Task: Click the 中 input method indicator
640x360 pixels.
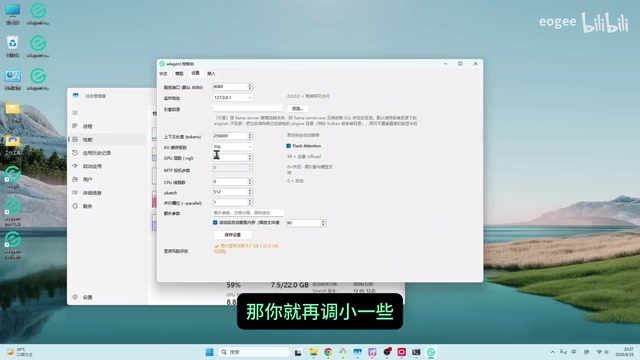Action: (574, 352)
